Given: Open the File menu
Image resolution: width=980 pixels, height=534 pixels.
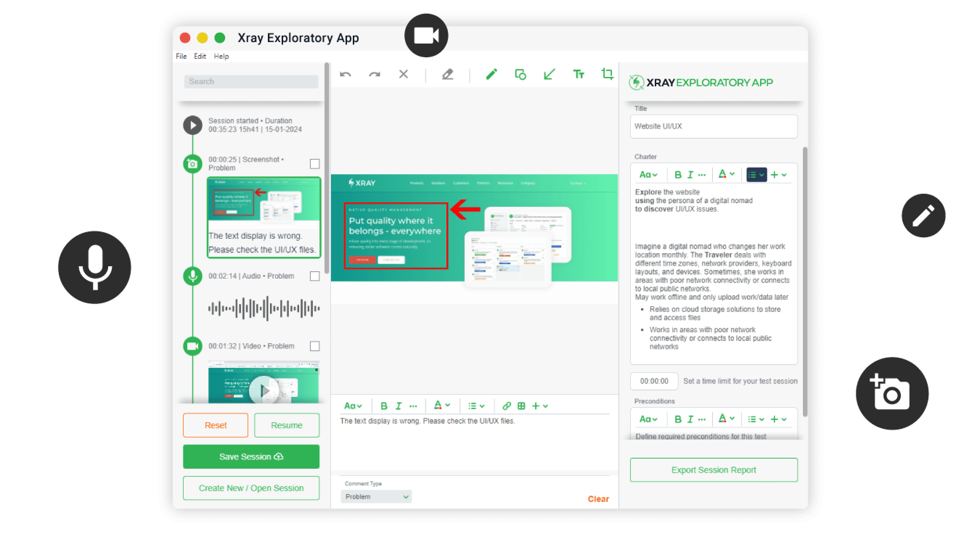Looking at the screenshot, I should (x=181, y=56).
